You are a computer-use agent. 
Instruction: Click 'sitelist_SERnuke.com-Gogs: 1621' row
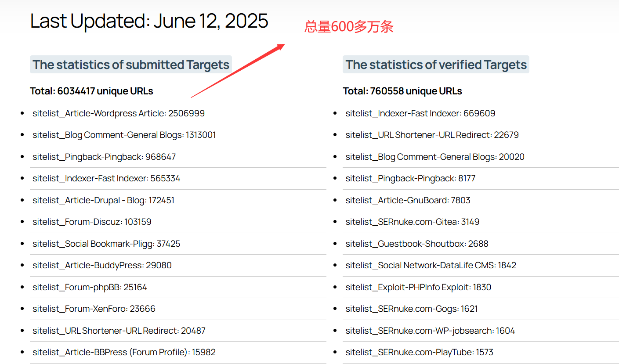click(x=481, y=309)
